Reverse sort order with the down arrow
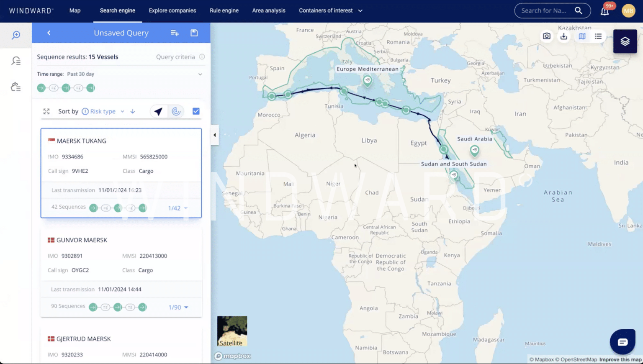This screenshot has height=364, width=643. coord(133,111)
